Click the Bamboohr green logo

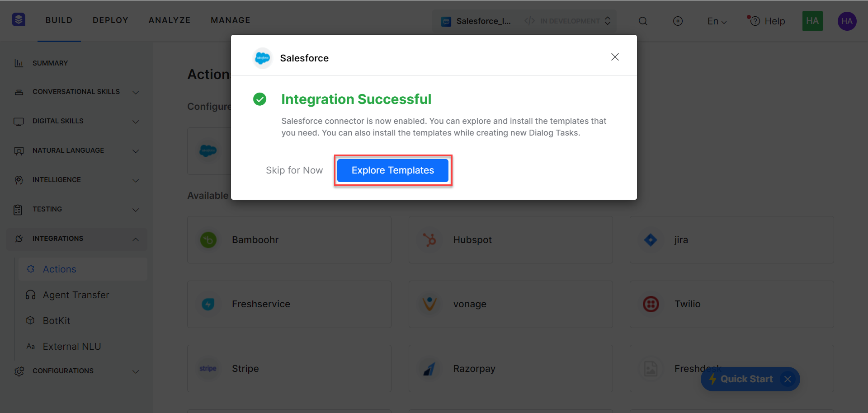(208, 240)
